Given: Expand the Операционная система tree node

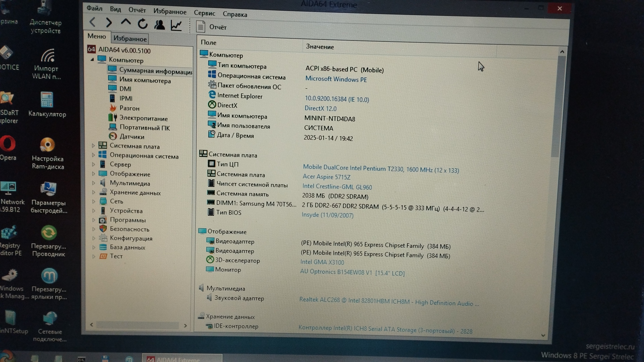Looking at the screenshot, I should click(x=93, y=155).
